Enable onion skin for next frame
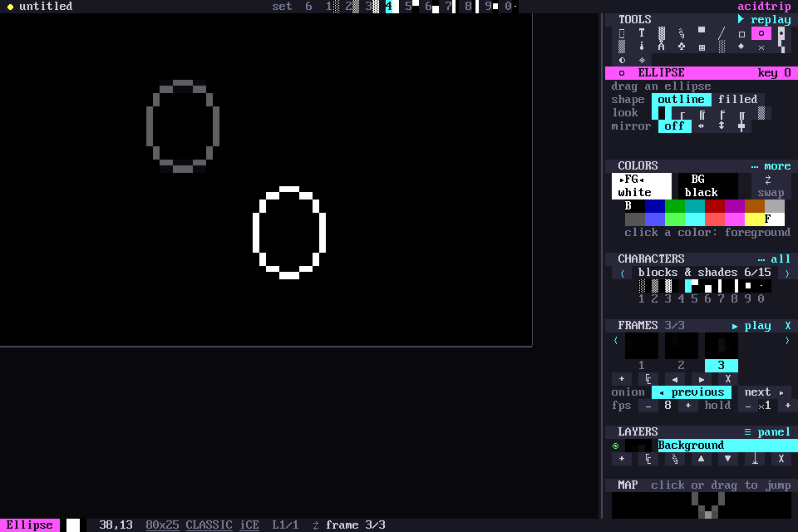798x532 pixels. (764, 392)
